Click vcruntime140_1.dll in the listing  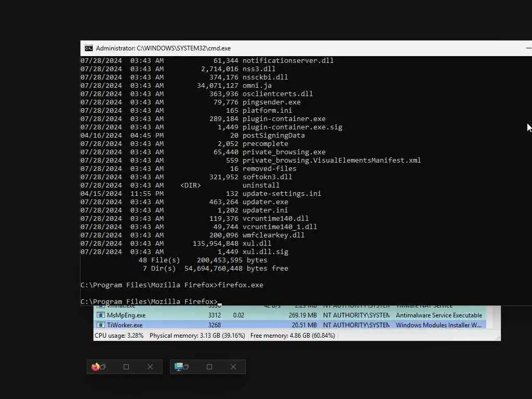coord(280,227)
